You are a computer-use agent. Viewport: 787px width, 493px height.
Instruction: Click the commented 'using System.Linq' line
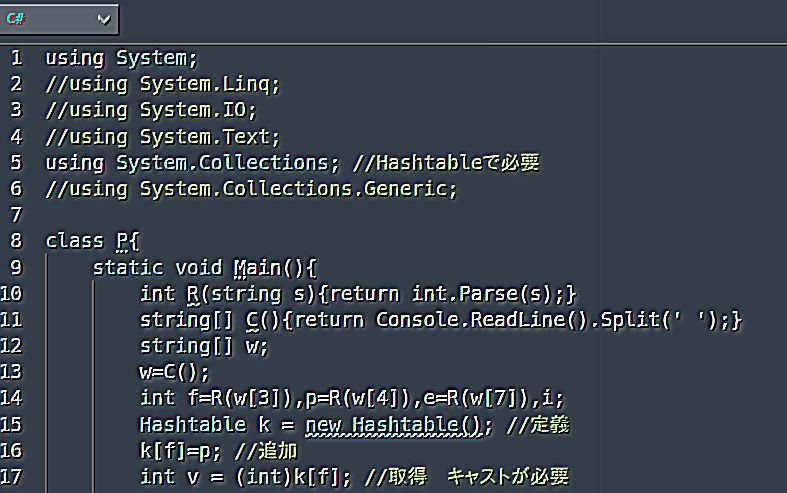[x=163, y=84]
